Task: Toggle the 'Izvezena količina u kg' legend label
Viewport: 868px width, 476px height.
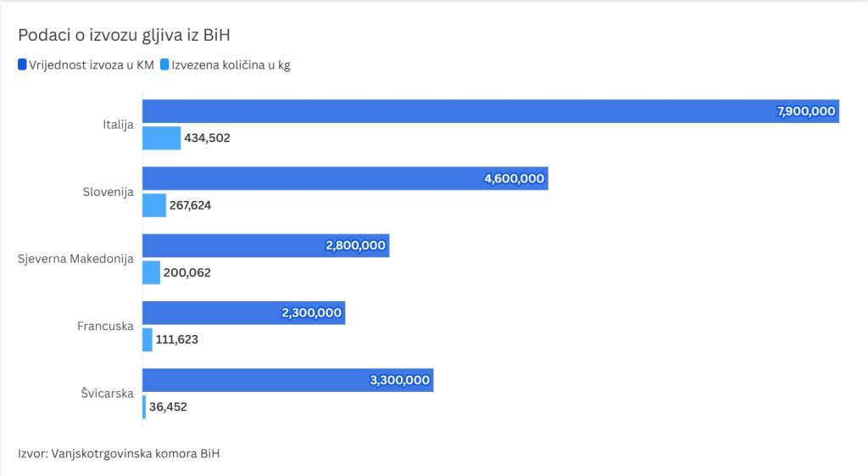Action: pos(231,64)
